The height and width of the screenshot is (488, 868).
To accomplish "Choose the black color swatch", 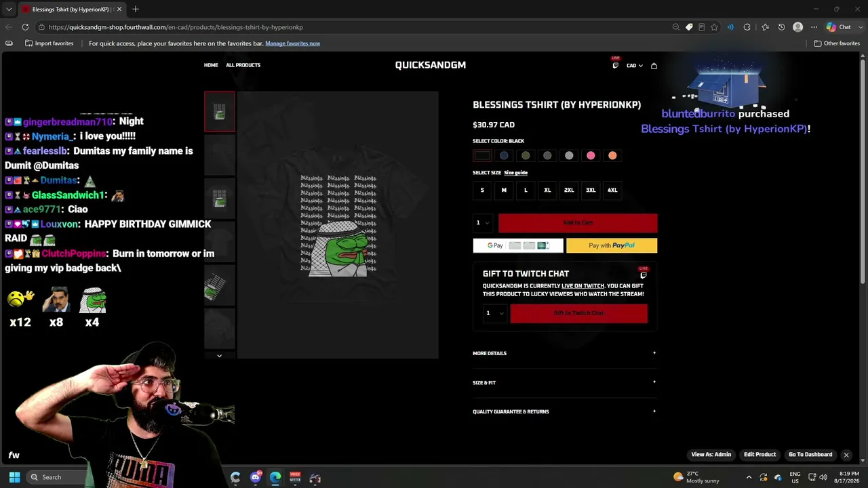I will pyautogui.click(x=482, y=156).
